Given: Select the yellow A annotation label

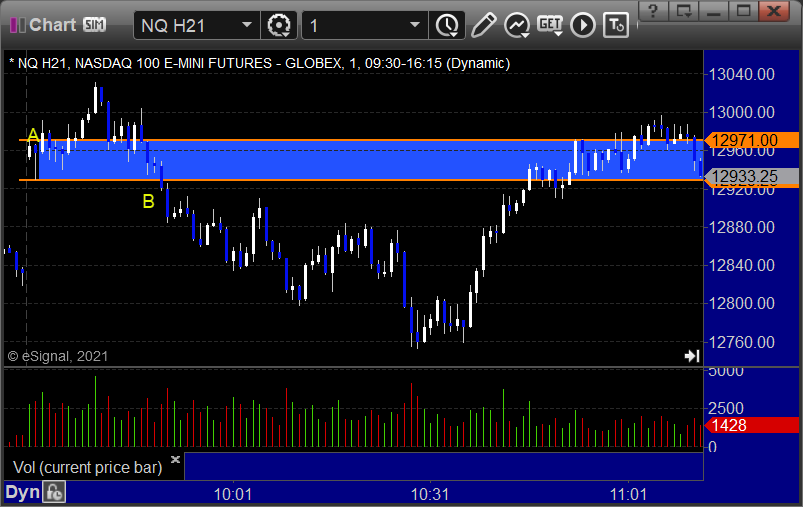Looking at the screenshot, I should (x=33, y=135).
